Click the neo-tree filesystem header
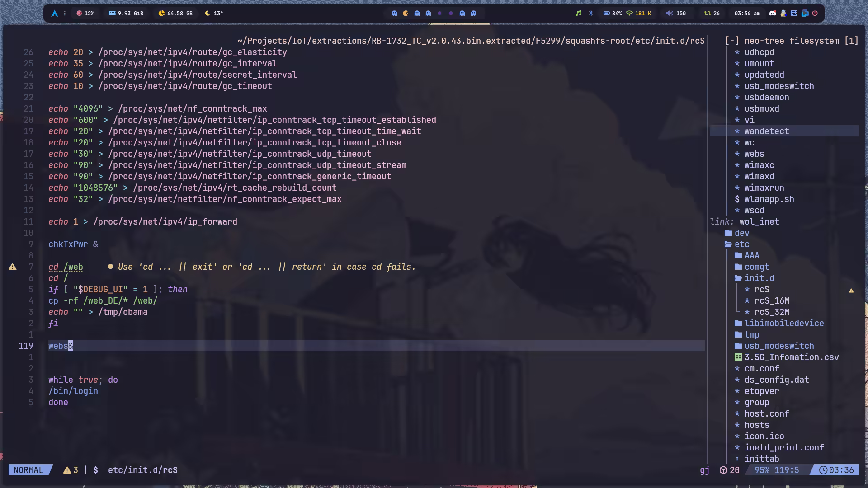 pyautogui.click(x=791, y=41)
